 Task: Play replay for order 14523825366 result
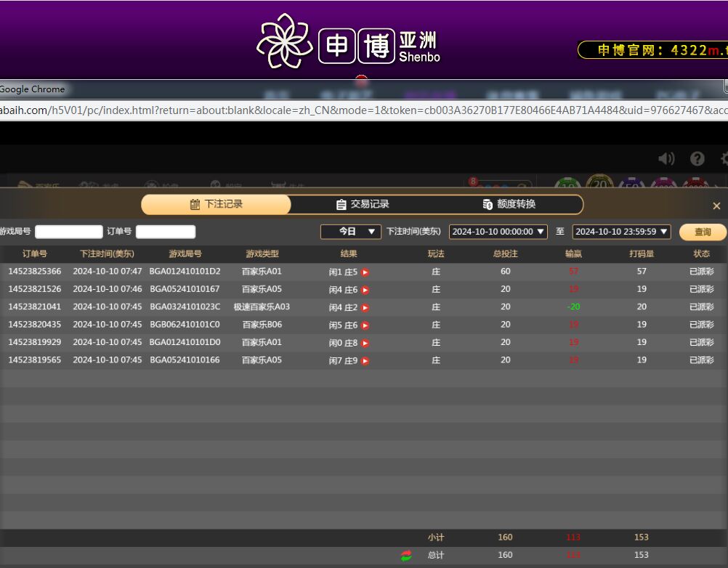point(365,272)
